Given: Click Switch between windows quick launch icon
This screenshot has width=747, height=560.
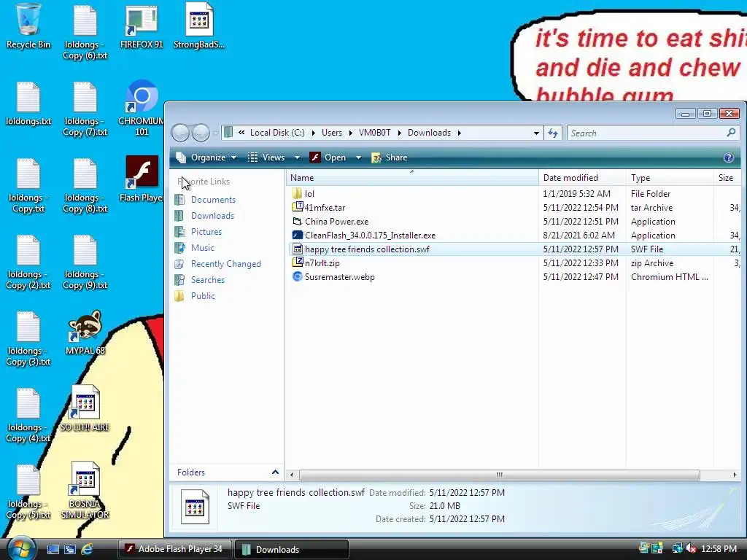Looking at the screenshot, I should point(70,550).
